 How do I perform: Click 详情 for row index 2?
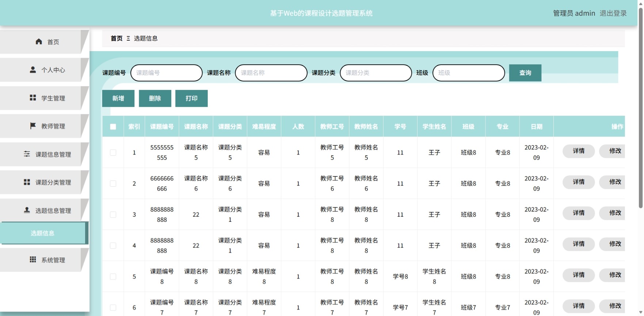coord(579,182)
